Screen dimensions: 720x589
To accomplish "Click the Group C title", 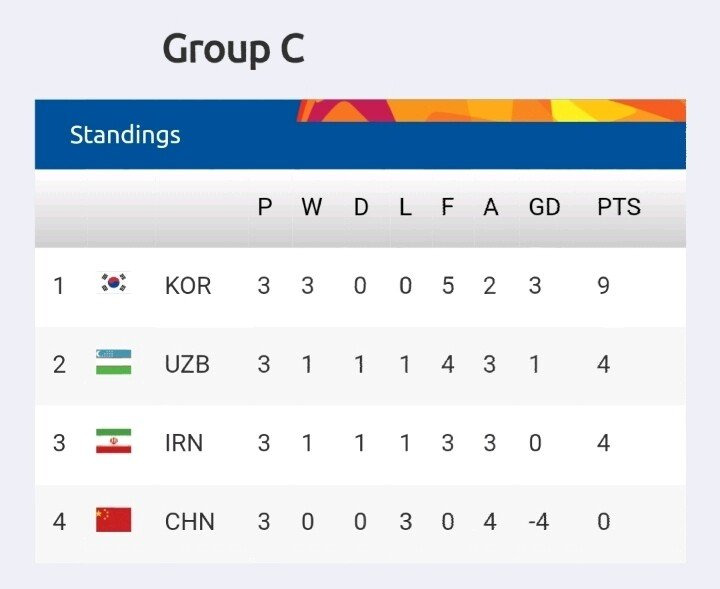I will click(x=234, y=49).
